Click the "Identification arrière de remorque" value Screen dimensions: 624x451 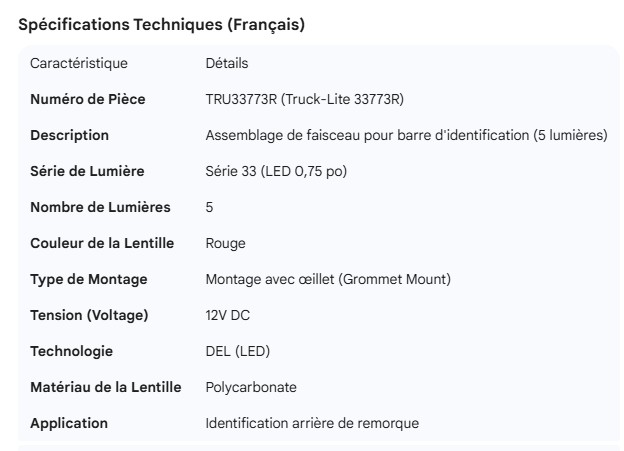click(312, 424)
